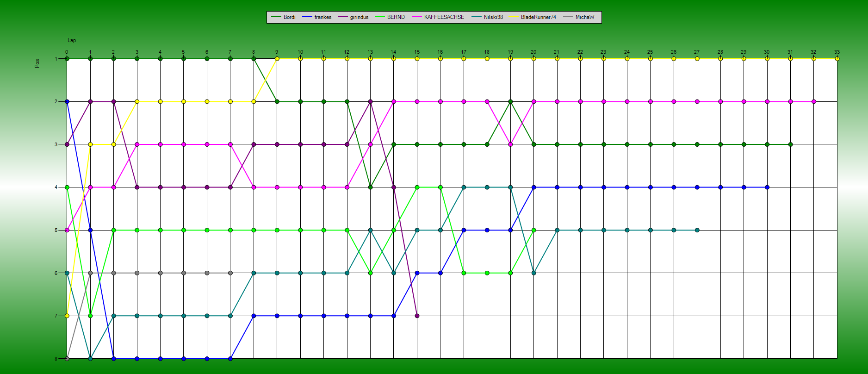Click the girindus legend label
This screenshot has width=868, height=374.
click(x=359, y=17)
